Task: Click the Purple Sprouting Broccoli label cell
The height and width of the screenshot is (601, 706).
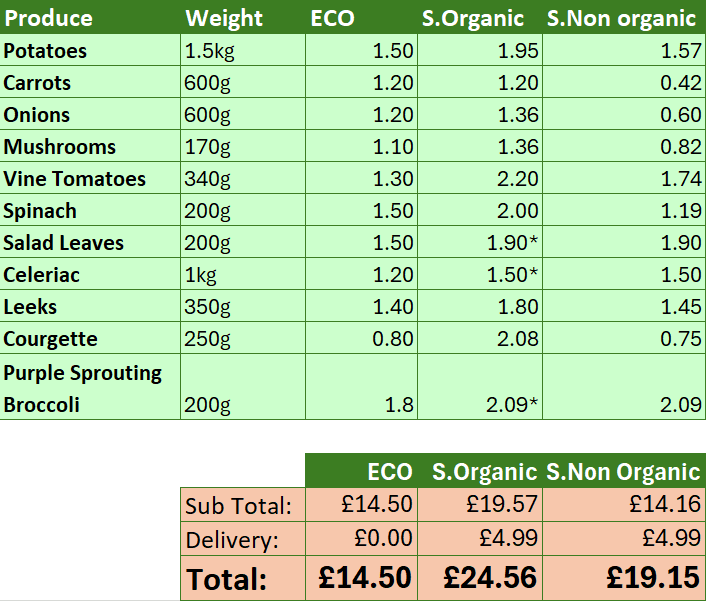Action: [90, 388]
